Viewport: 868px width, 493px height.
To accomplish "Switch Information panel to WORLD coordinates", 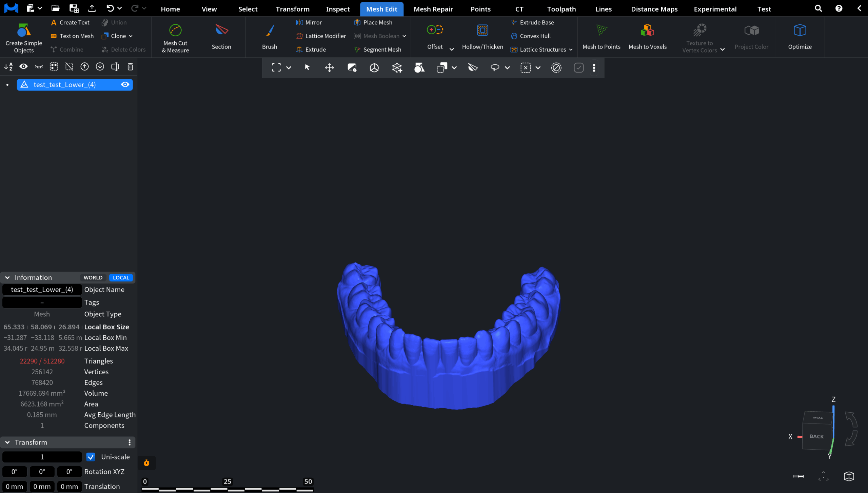I will 93,277.
